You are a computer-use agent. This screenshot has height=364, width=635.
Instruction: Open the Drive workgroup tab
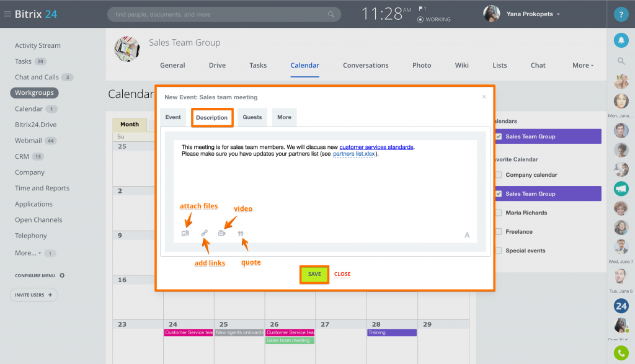point(217,65)
